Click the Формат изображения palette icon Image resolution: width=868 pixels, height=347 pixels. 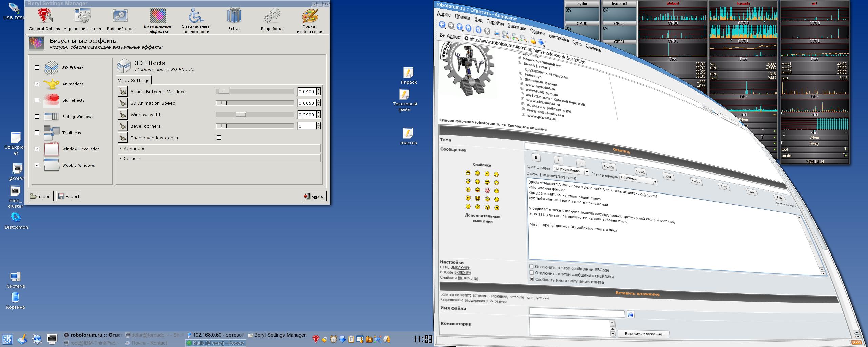point(310,16)
